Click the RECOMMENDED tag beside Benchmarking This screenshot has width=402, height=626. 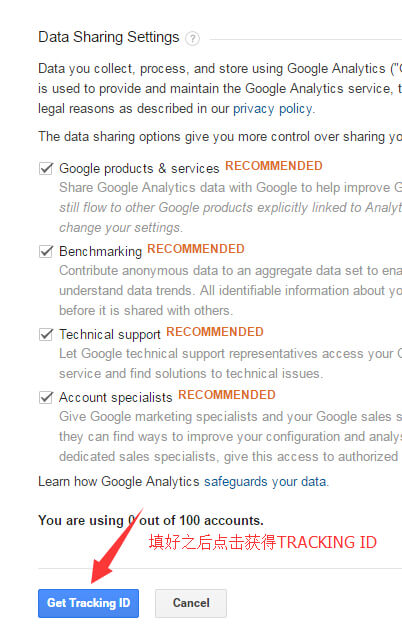(x=196, y=249)
